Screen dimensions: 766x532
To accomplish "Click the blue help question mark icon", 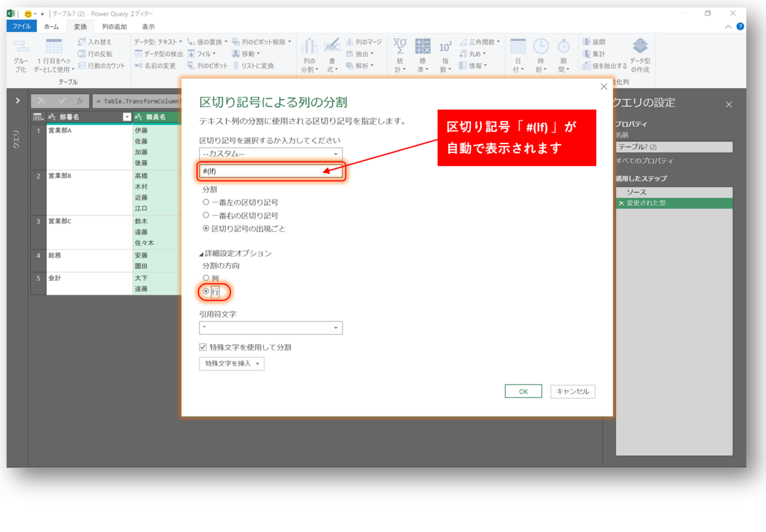I will (x=740, y=26).
